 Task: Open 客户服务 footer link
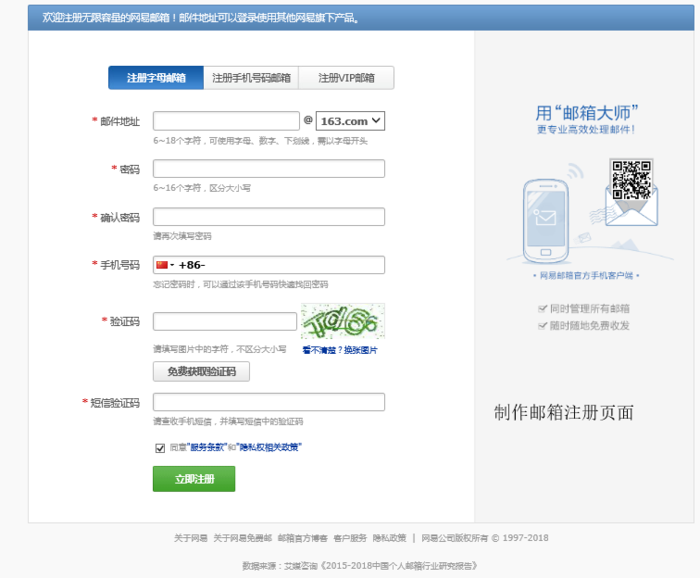(350, 538)
